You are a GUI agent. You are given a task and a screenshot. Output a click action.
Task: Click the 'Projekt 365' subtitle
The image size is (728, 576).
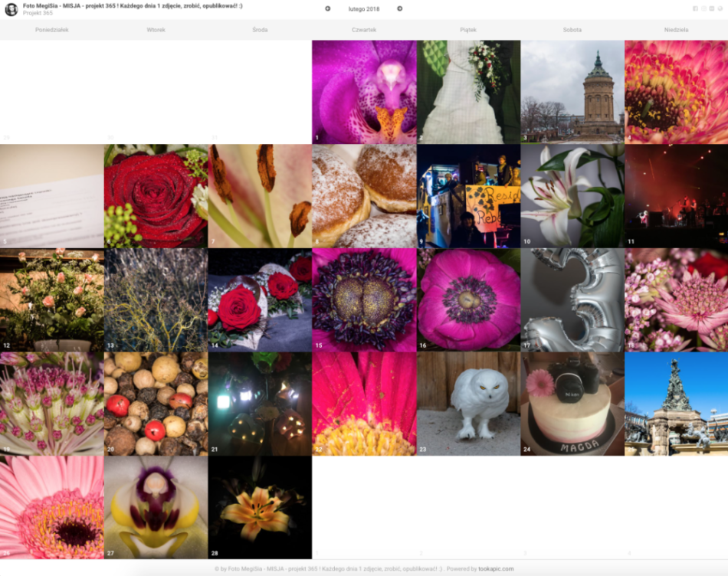(38, 13)
